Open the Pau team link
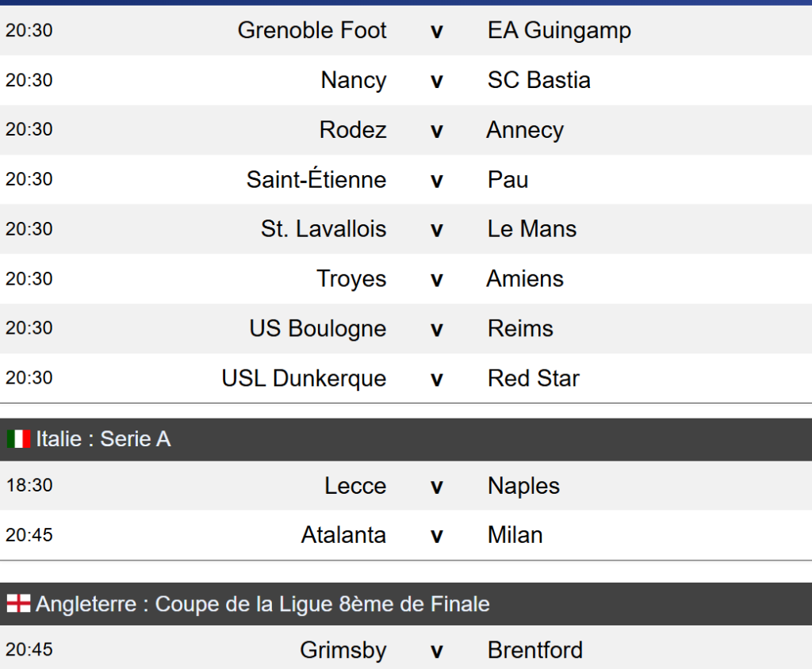 pos(507,180)
